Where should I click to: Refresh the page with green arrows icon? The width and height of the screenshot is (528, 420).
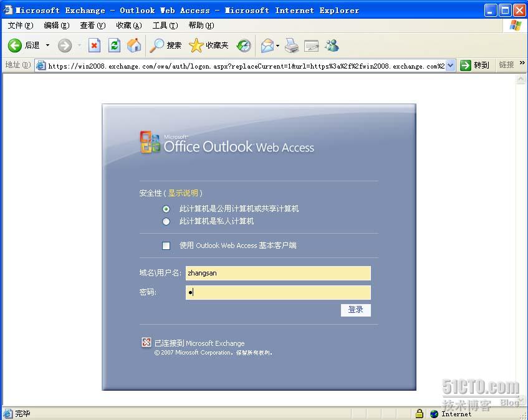(x=115, y=45)
